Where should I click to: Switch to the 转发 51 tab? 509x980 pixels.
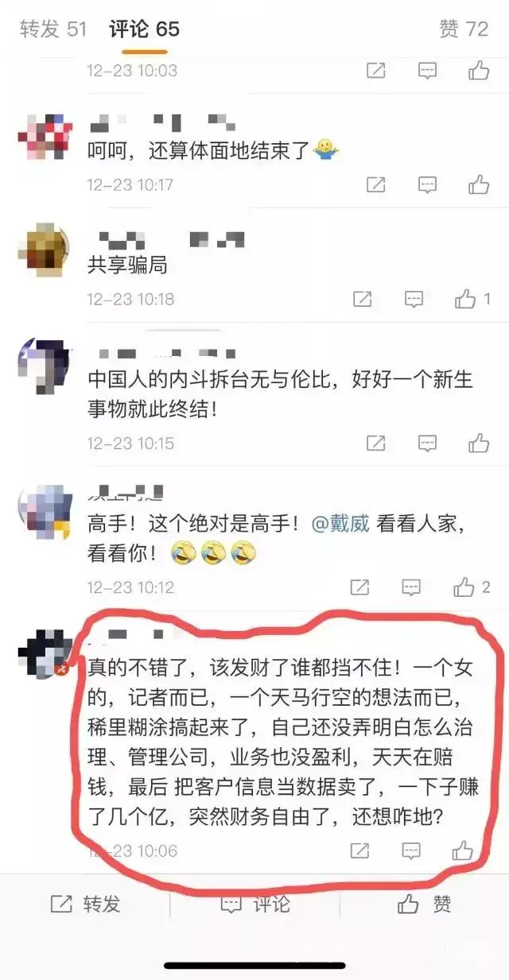pos(52,29)
